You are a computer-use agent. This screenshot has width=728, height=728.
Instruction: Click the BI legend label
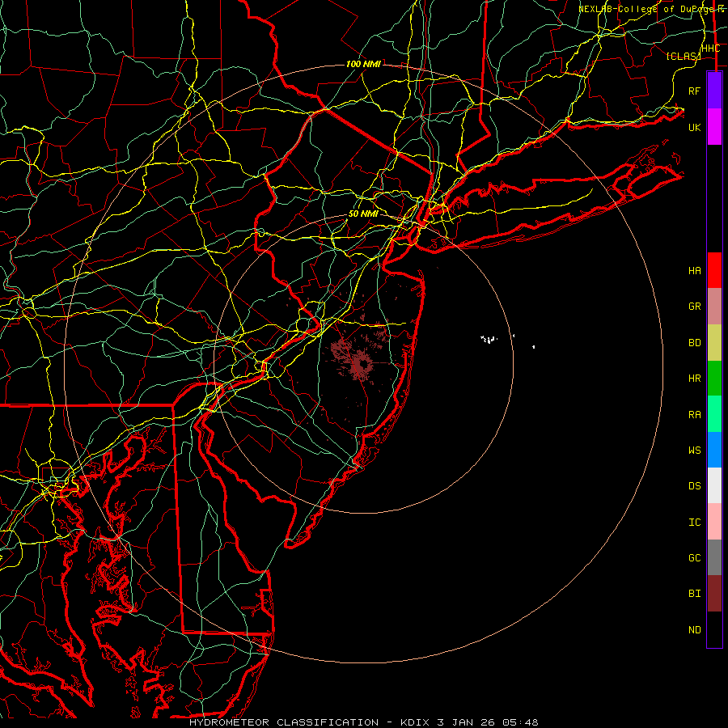click(x=695, y=594)
